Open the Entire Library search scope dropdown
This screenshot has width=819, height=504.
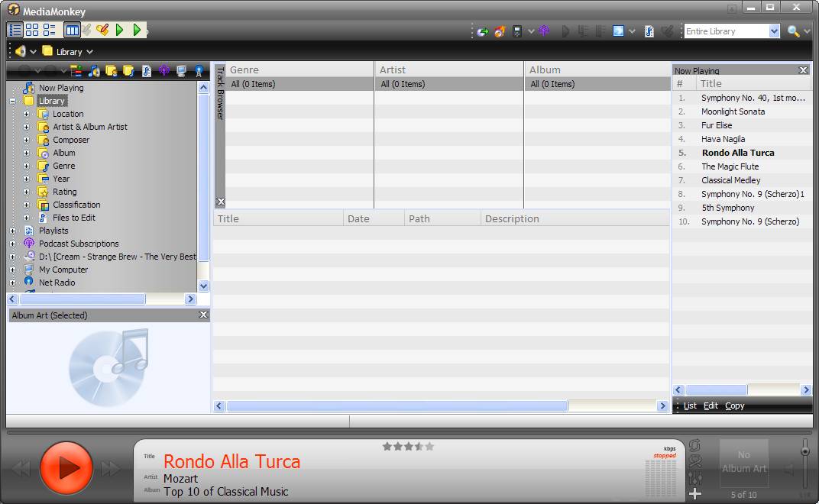(x=774, y=31)
